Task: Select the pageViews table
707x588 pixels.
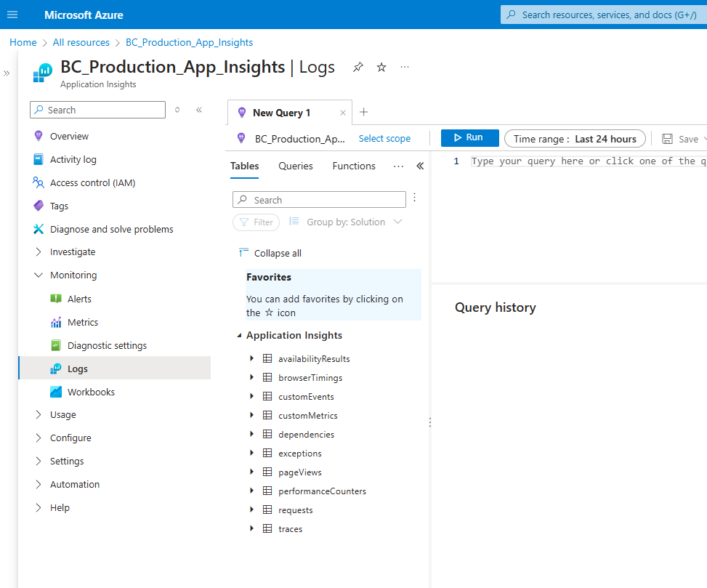Action: [300, 472]
